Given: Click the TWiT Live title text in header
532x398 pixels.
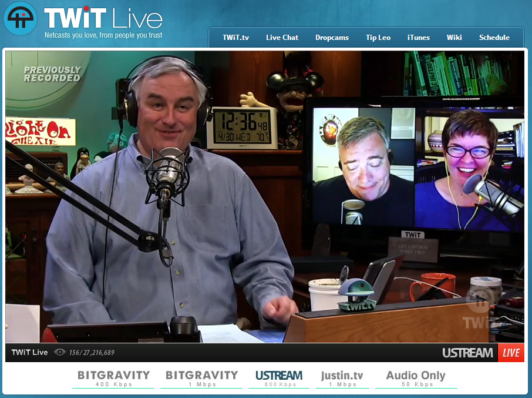Looking at the screenshot, I should tap(103, 19).
